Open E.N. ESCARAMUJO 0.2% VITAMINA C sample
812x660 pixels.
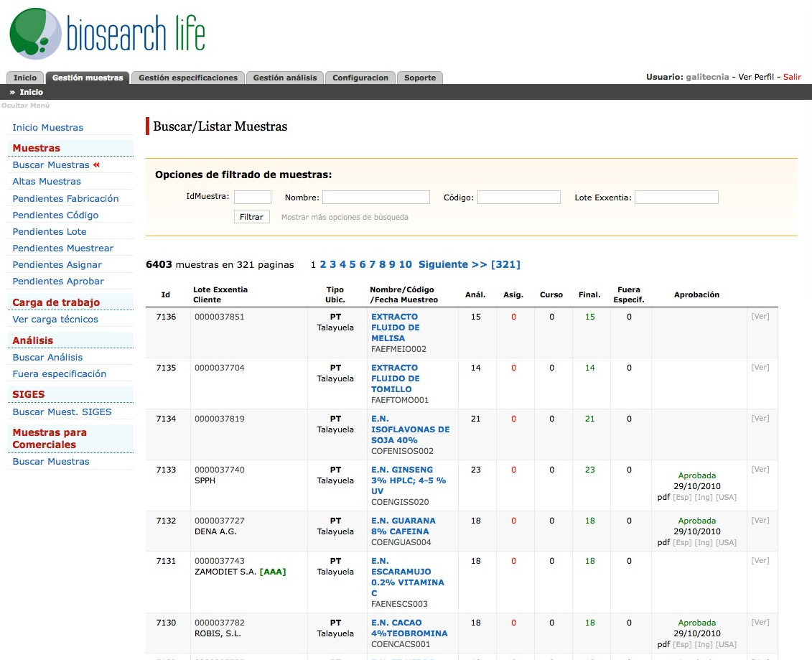click(408, 577)
